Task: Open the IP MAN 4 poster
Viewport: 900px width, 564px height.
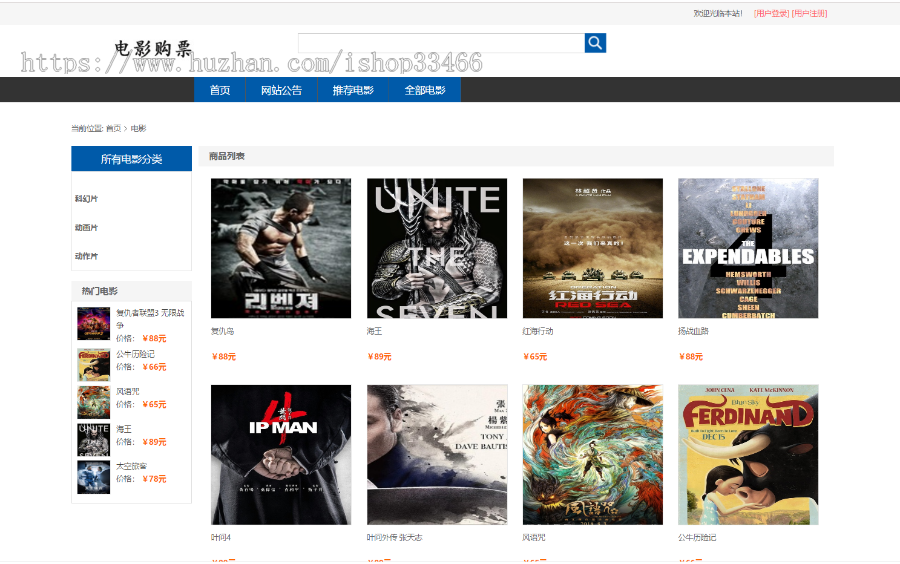Action: pos(281,455)
